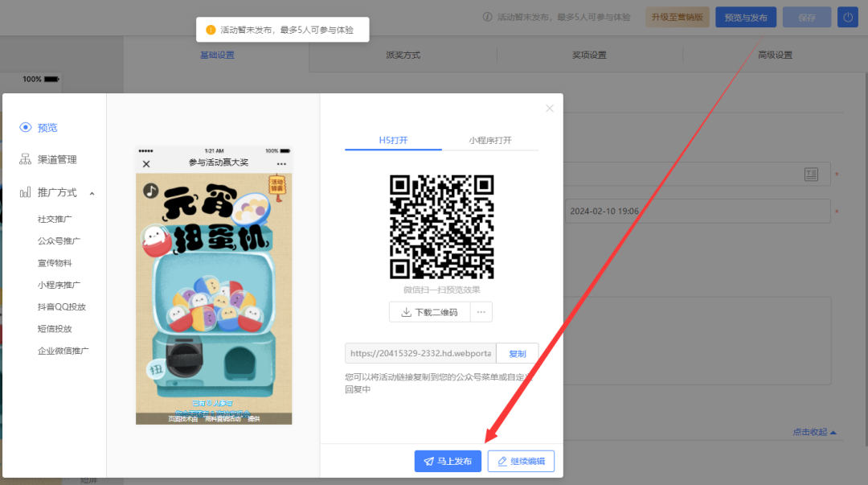Screen dimensions: 868x485
Task: Click 继续编辑 button
Action: [x=520, y=461]
